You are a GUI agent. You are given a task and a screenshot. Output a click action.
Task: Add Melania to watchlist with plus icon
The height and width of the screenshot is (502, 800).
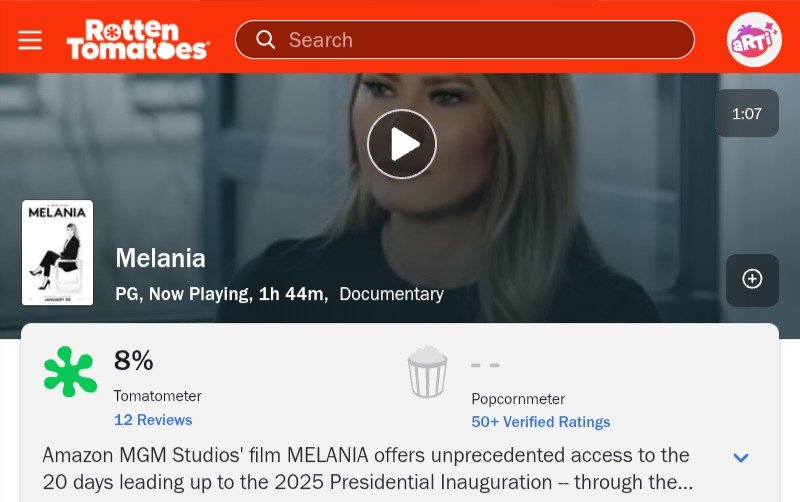pos(752,280)
